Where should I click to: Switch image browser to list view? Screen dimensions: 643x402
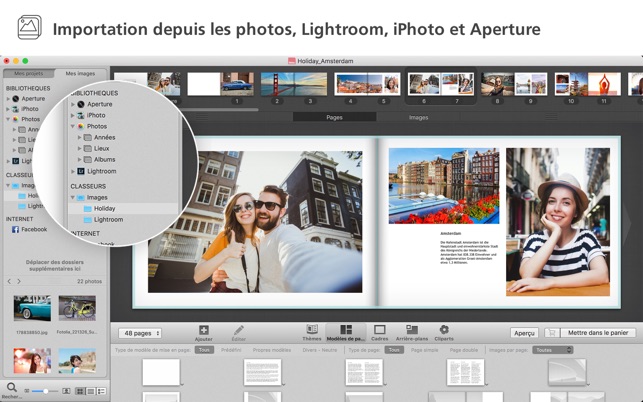101,391
